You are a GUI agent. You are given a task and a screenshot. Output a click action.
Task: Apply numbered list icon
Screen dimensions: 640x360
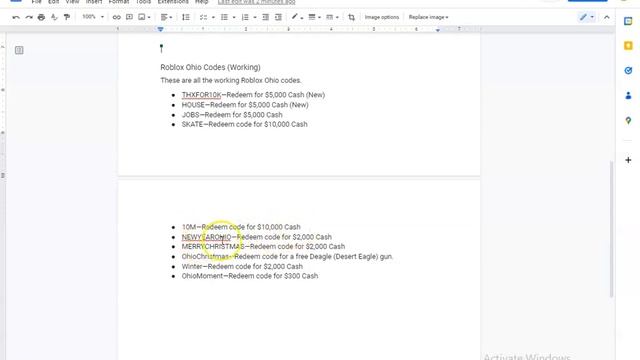coord(245,17)
